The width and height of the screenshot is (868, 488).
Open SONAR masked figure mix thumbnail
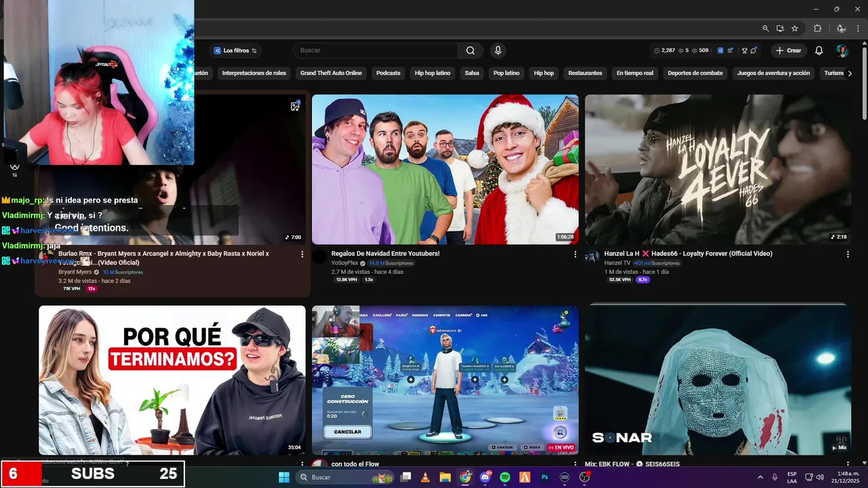pos(718,380)
